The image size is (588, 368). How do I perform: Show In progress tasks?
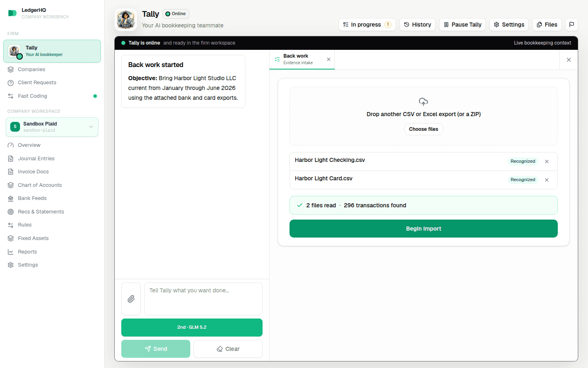(x=367, y=25)
